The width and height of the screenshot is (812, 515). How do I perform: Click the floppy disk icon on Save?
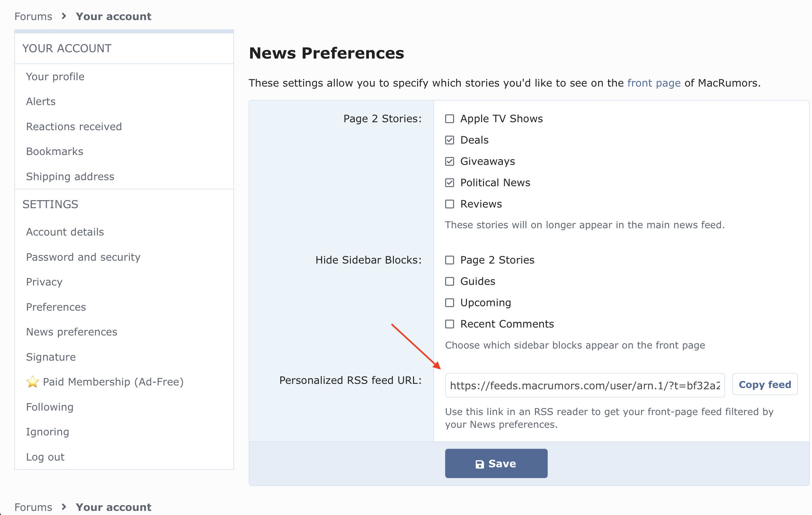click(x=480, y=464)
